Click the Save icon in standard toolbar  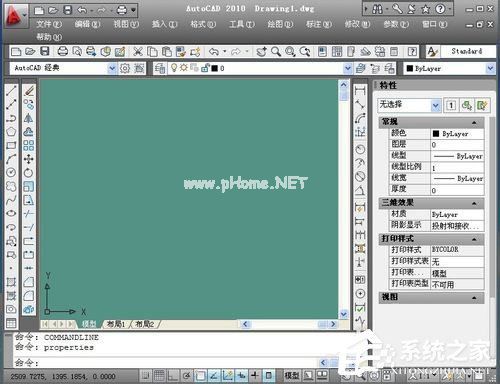(45, 51)
